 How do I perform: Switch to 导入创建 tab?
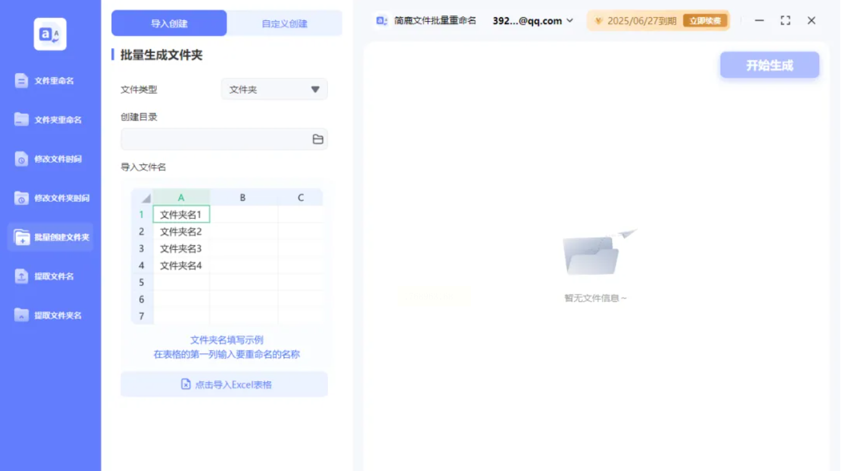(x=169, y=23)
